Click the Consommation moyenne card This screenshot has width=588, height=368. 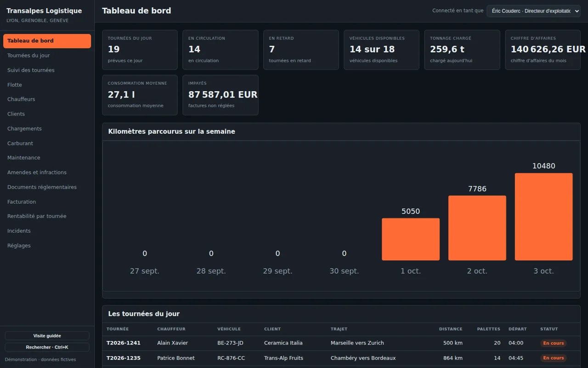click(x=140, y=95)
